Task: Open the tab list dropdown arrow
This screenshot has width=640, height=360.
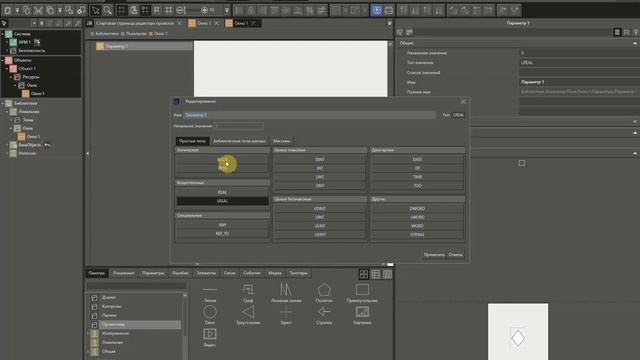Action: [x=389, y=23]
